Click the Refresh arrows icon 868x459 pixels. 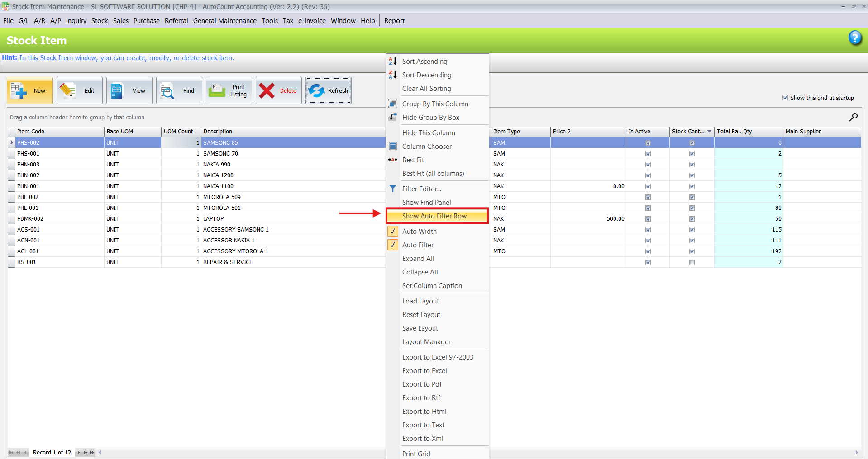(x=317, y=90)
